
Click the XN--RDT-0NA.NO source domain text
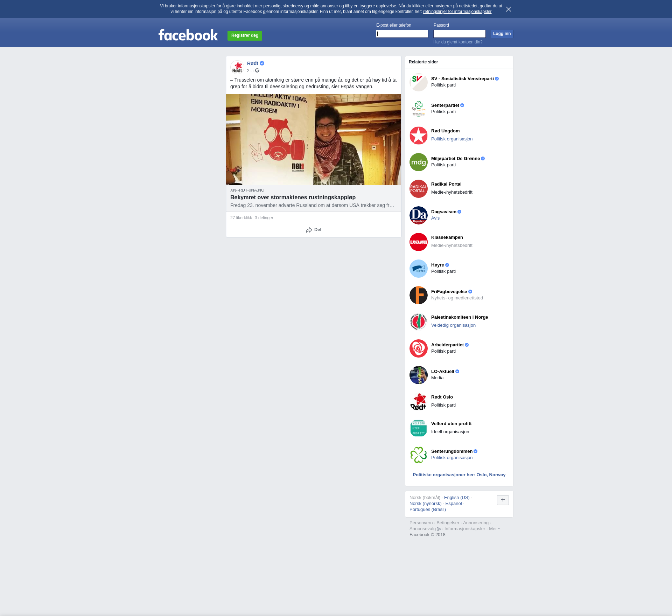[x=247, y=190]
